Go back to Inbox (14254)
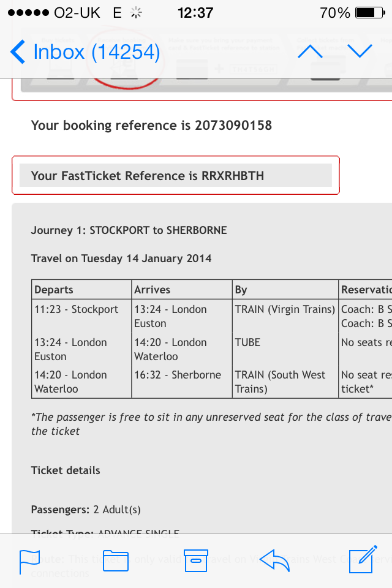The height and width of the screenshot is (588, 392). tap(86, 52)
